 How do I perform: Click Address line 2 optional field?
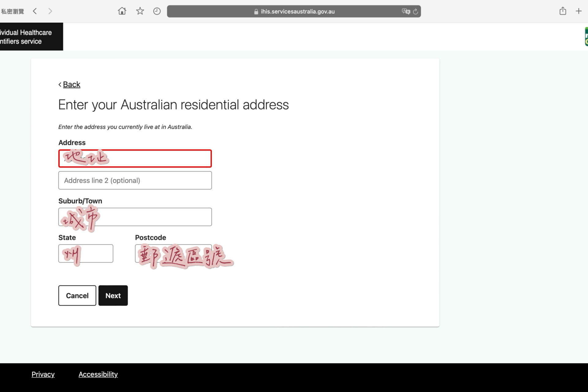tap(135, 180)
